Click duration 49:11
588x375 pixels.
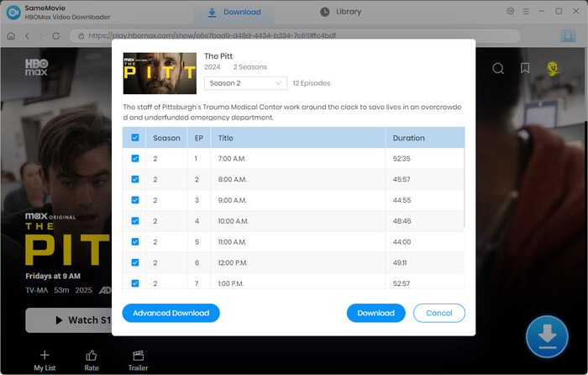400,263
